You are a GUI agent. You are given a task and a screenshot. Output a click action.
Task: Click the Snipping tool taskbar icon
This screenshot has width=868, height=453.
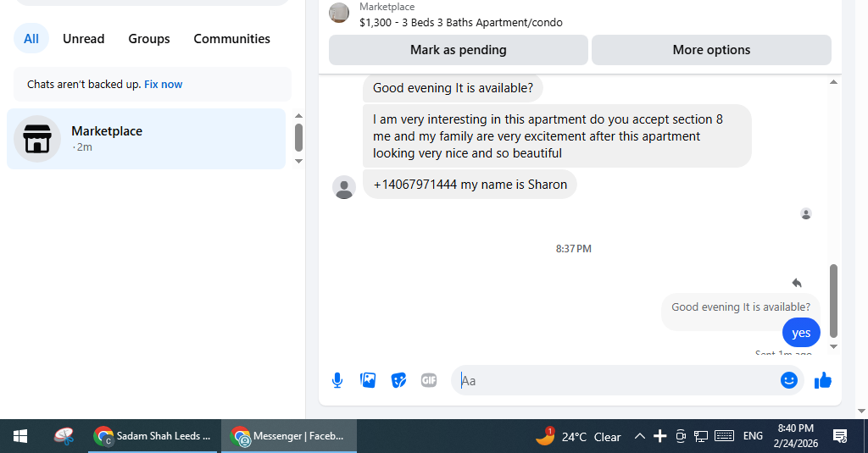tap(64, 436)
